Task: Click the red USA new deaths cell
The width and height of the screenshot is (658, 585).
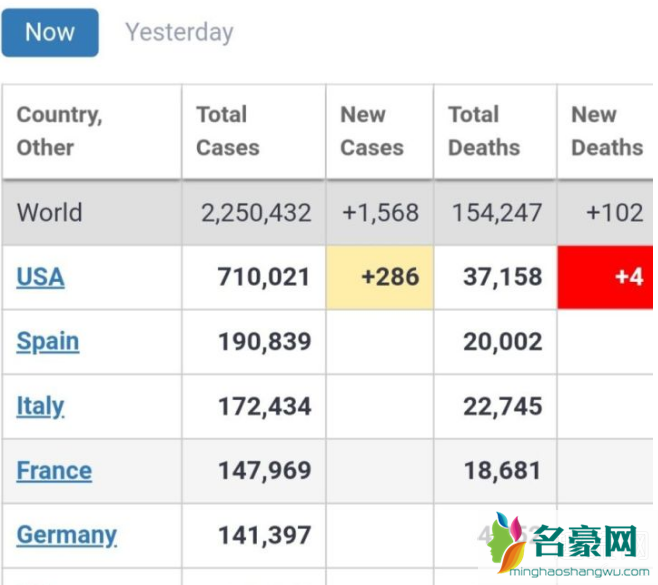Action: click(605, 277)
